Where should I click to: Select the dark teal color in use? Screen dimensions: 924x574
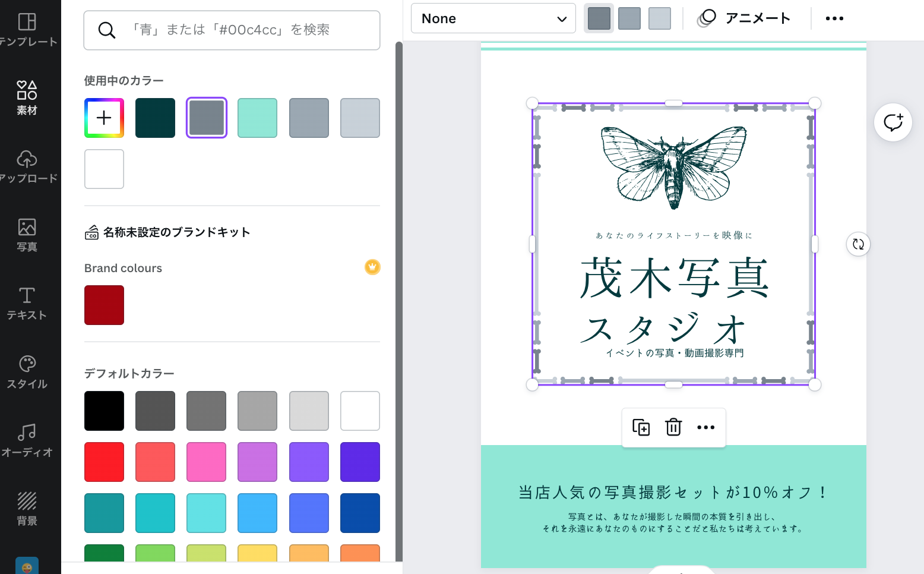pyautogui.click(x=155, y=118)
